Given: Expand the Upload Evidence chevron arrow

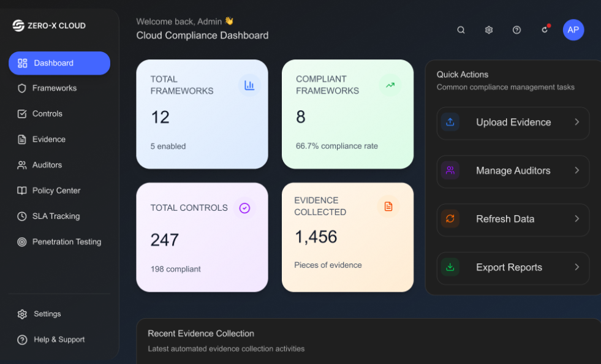Looking at the screenshot, I should tap(576, 122).
